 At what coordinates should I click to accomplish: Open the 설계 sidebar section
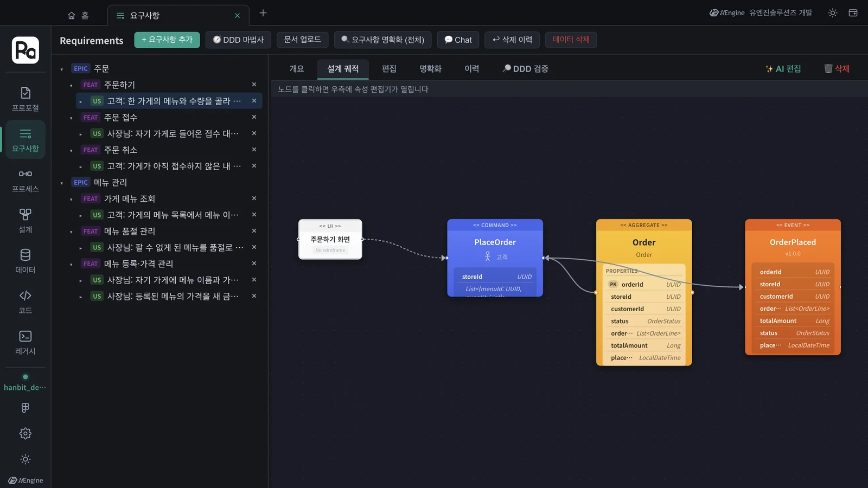tap(25, 221)
